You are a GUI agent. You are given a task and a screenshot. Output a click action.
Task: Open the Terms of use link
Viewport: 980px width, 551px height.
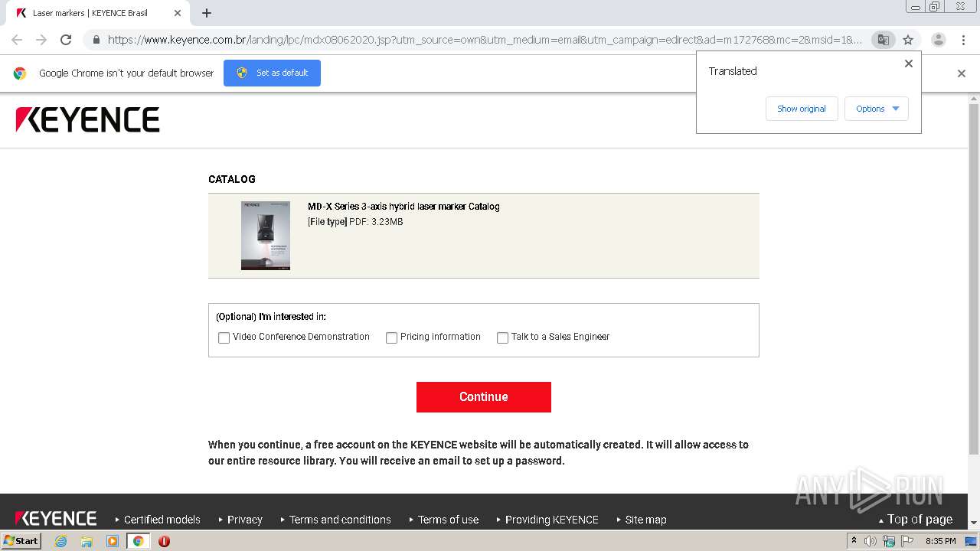(449, 520)
